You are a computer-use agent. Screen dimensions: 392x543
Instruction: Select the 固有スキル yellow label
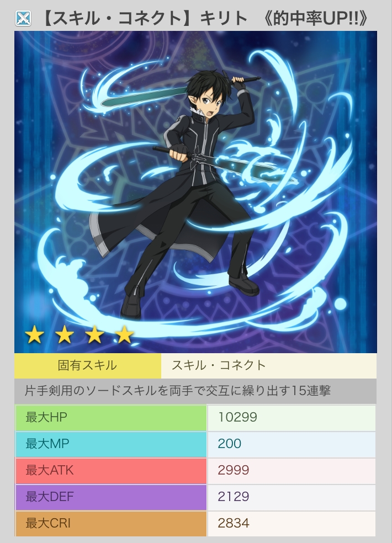[x=88, y=366]
